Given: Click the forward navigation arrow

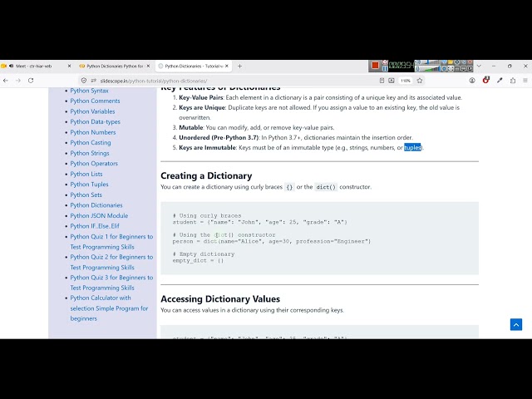Looking at the screenshot, I should [18, 81].
